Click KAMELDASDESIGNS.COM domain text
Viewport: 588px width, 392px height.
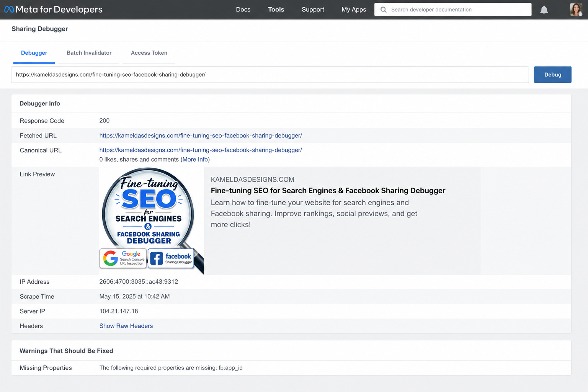click(x=253, y=180)
